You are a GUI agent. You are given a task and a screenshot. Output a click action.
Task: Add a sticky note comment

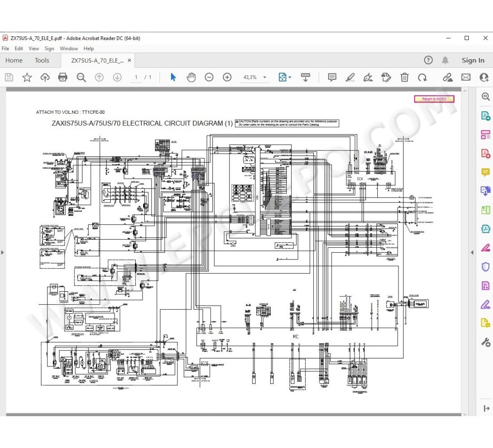(x=332, y=78)
